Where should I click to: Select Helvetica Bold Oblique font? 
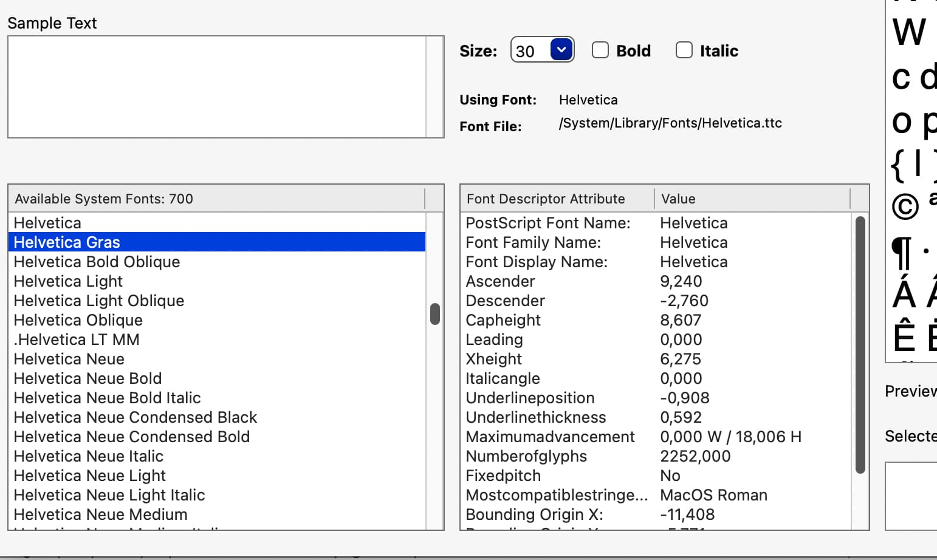(217, 262)
